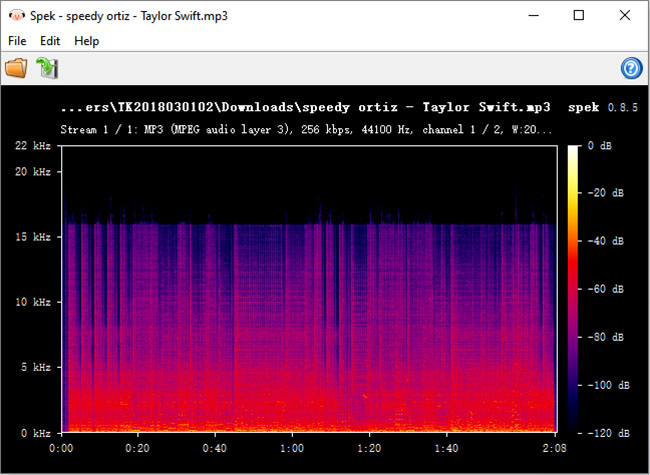Screen dimensions: 650x475
Task: Click the 1:40 time axis label
Action: pyautogui.click(x=446, y=448)
